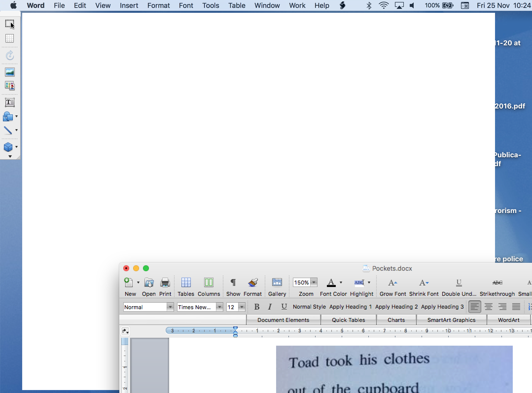
Task: Select the Format painter brush icon
Action: coord(253,283)
